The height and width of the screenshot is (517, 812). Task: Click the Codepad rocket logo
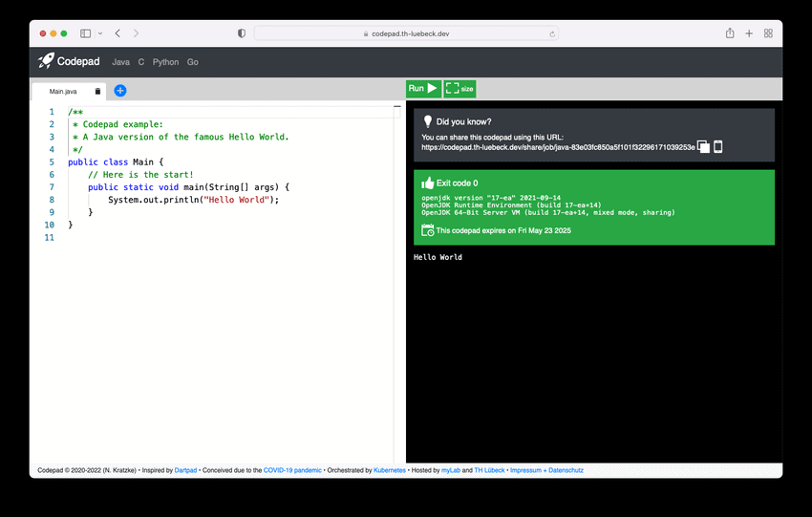(46, 61)
